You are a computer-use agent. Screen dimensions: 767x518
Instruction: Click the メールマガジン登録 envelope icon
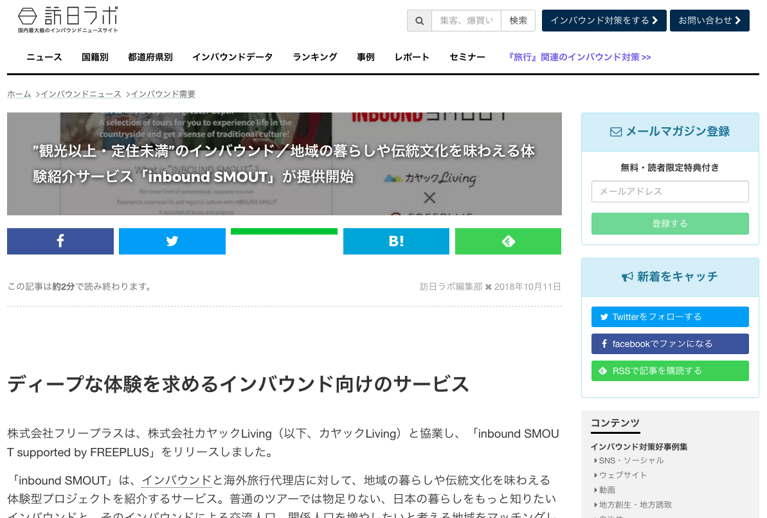tap(616, 132)
